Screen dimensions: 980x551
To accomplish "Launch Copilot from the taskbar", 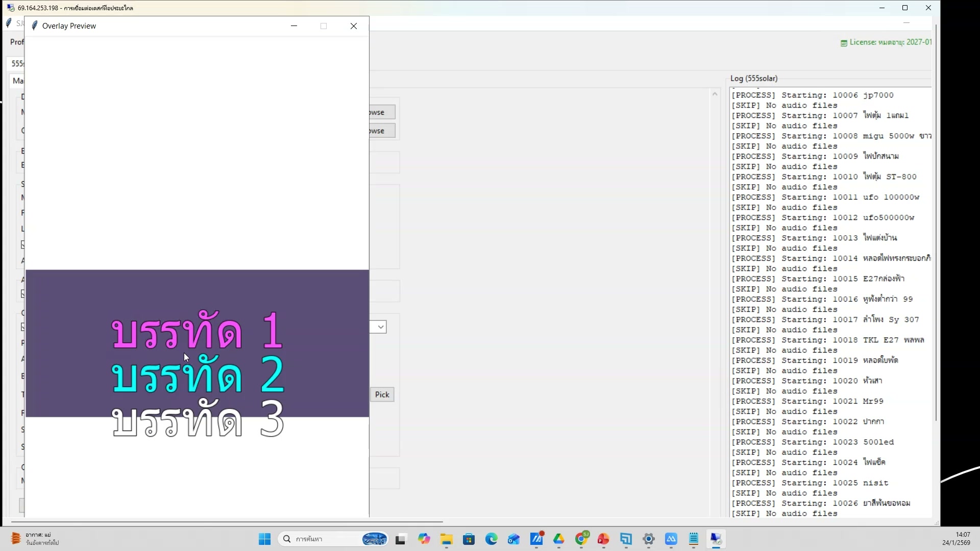I will point(425,539).
